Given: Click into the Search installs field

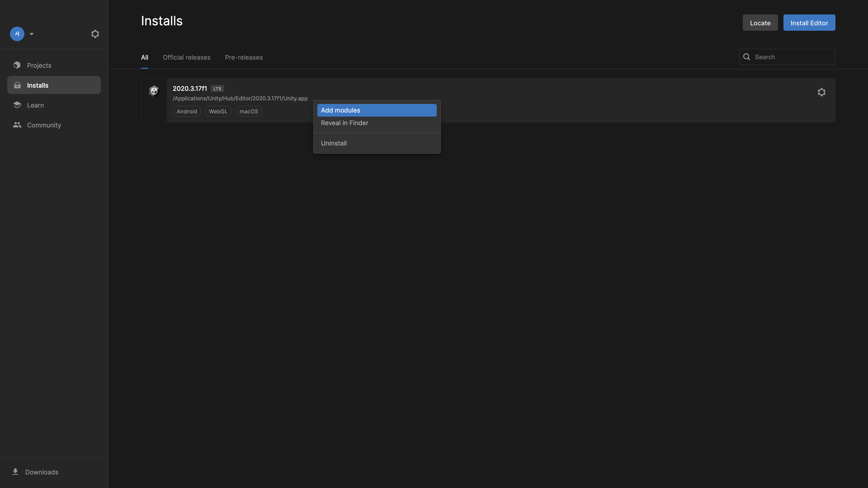Looking at the screenshot, I should coord(792,57).
